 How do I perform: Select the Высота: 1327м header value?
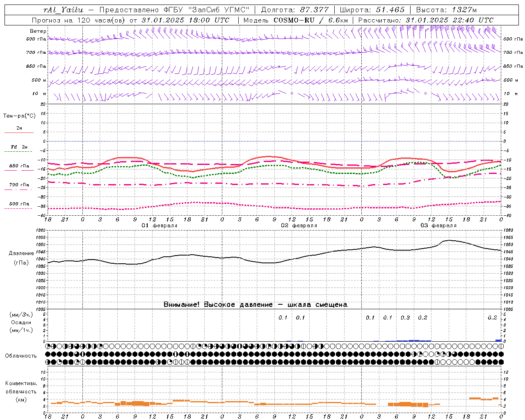tap(446, 10)
